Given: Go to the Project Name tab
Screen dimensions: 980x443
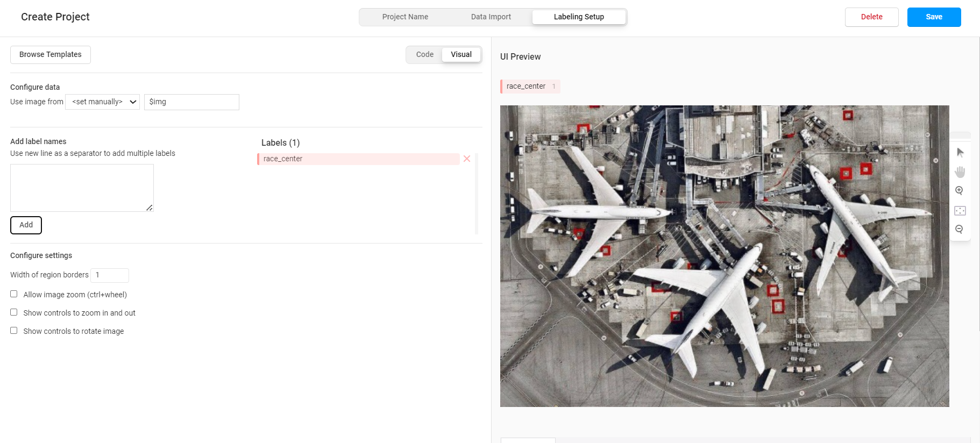Looking at the screenshot, I should click(x=405, y=17).
